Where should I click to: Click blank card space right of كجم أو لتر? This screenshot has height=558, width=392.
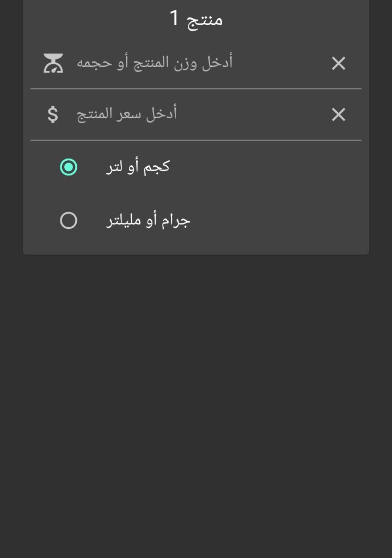click(272, 167)
